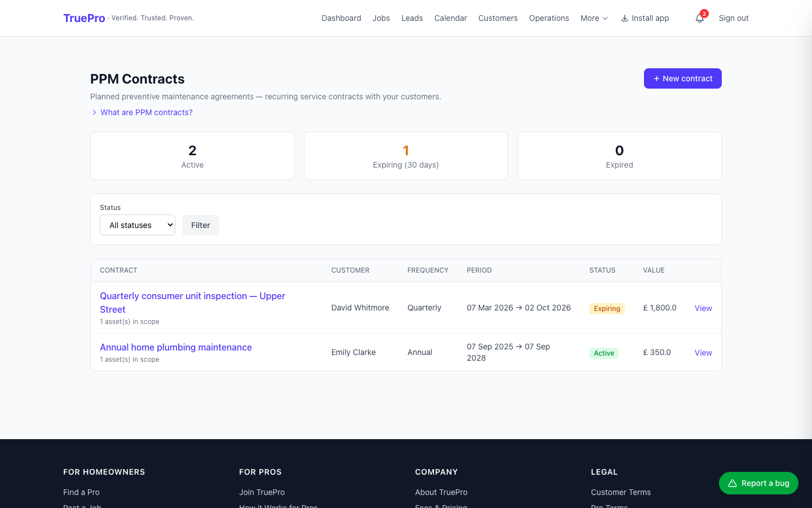
Task: Click the CONTRACT column header
Action: [118, 270]
